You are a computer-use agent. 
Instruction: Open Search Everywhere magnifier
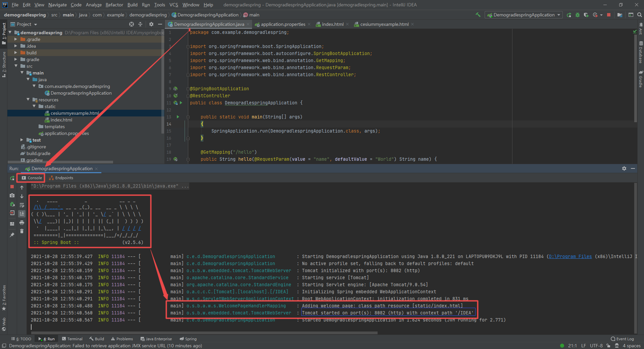640,15
